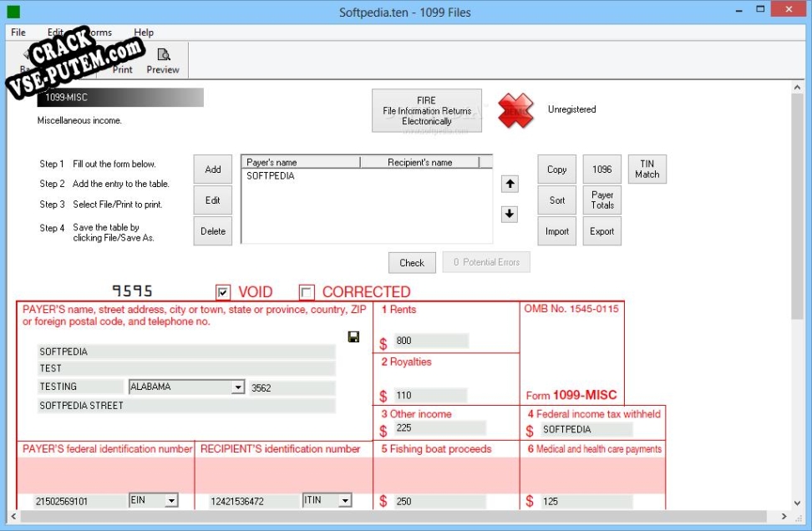Click the FIRE electronic filing button
This screenshot has width=812, height=531.
coord(427,110)
